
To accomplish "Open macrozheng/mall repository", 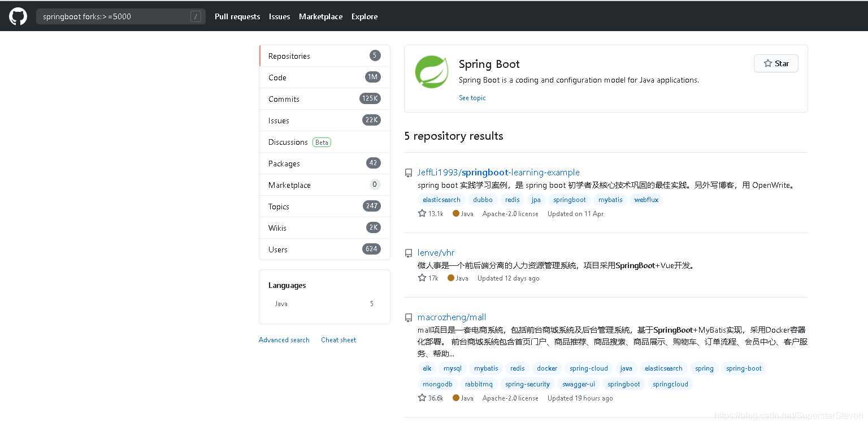I will click(x=452, y=317).
